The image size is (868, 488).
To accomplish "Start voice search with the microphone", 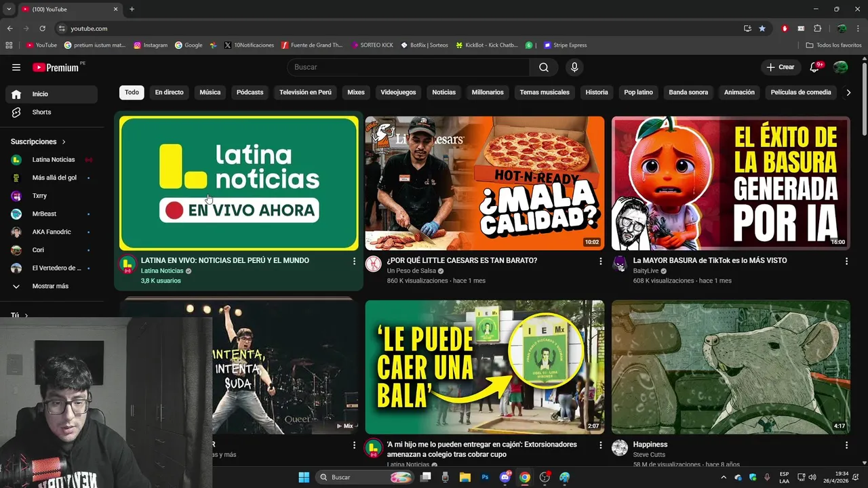I will pos(574,67).
